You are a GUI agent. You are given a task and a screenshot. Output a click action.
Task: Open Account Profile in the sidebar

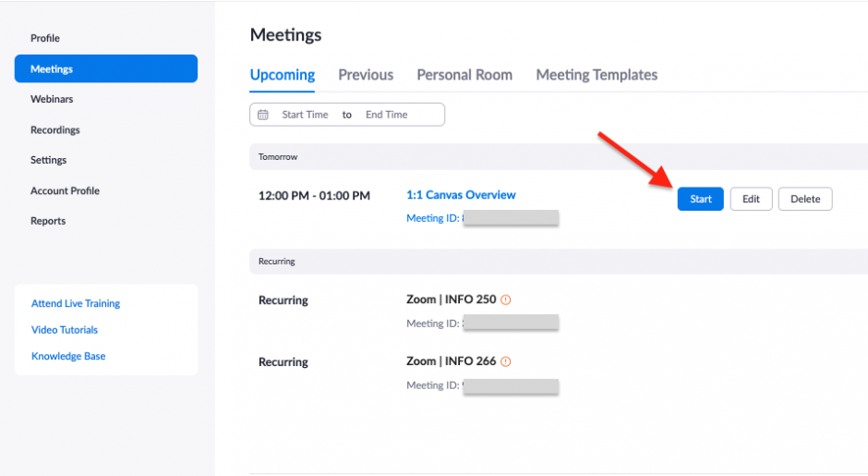coord(65,190)
